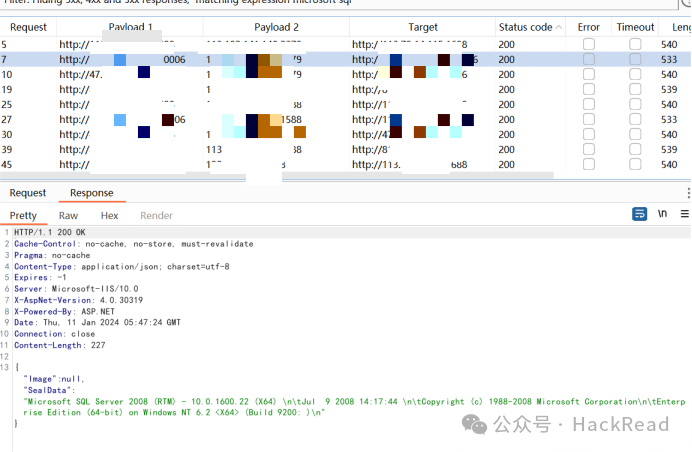Open the three-dot options beside Response tab
This screenshot has width=692, height=452.
tap(688, 193)
